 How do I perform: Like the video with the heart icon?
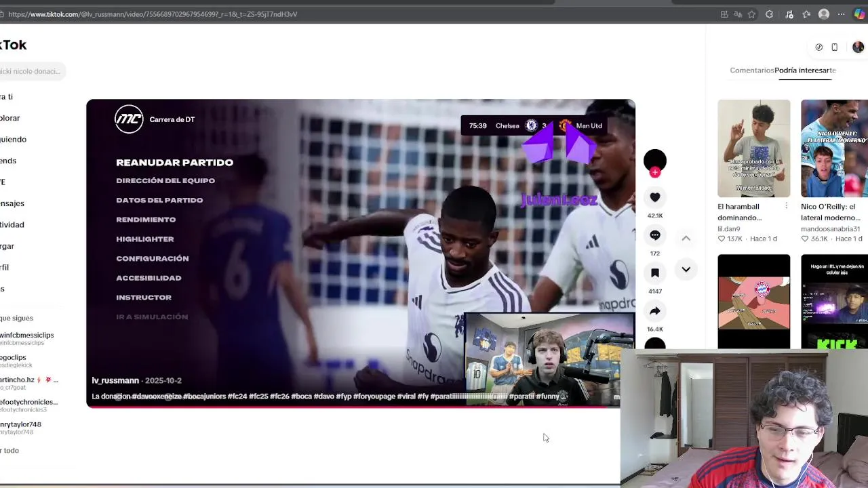(x=655, y=197)
